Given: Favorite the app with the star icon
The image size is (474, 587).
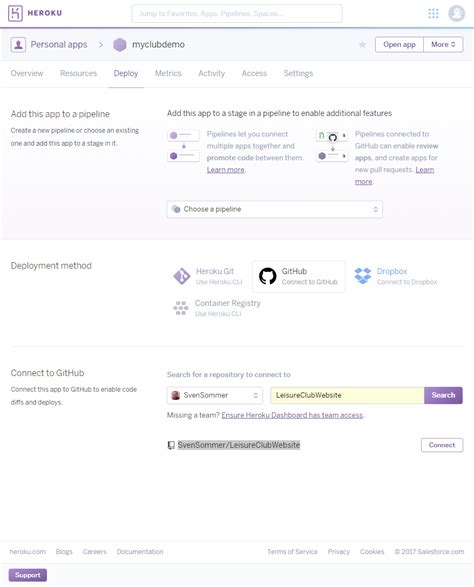Looking at the screenshot, I should pyautogui.click(x=362, y=45).
